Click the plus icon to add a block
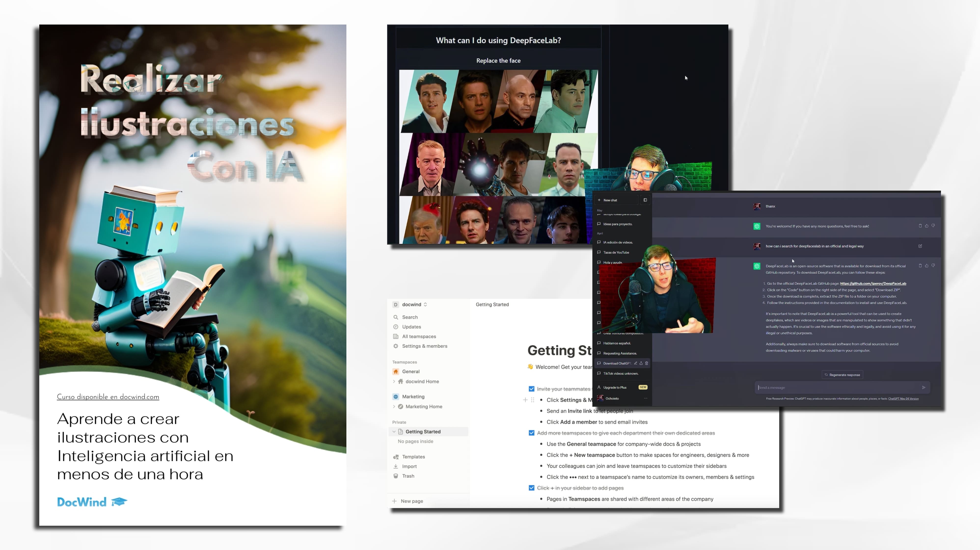Image resolution: width=980 pixels, height=550 pixels. point(525,400)
